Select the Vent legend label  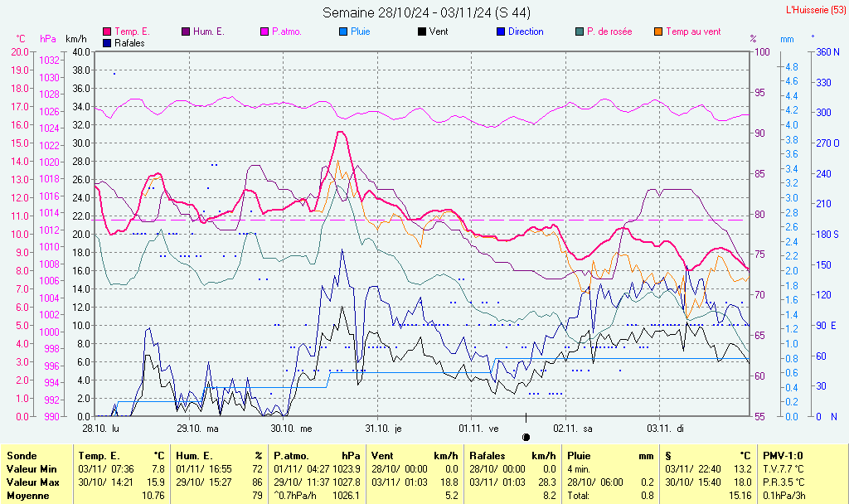pyautogui.click(x=439, y=32)
